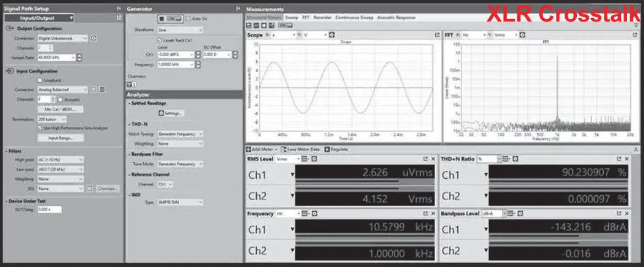Click the Scope graph settings gear icon
This screenshot has height=267, width=644.
332,35
